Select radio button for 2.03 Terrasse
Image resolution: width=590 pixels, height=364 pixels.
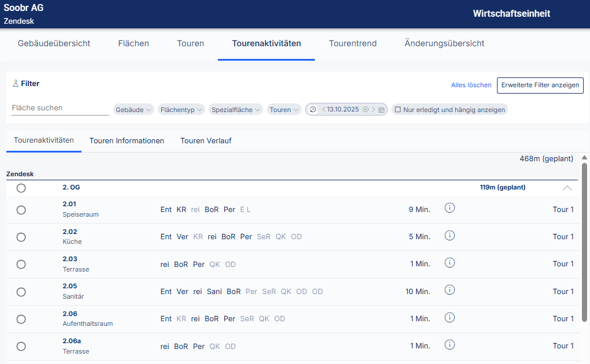coord(21,264)
